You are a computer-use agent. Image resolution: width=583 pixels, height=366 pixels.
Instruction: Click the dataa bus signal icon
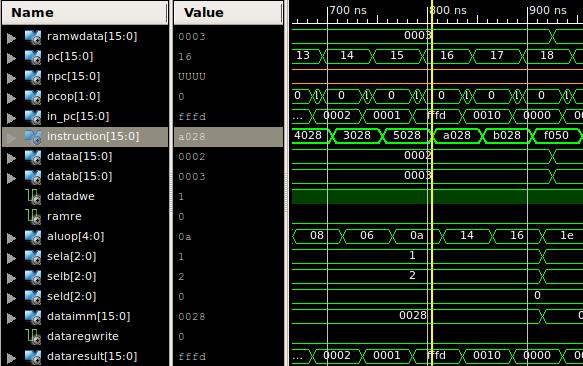(33, 157)
